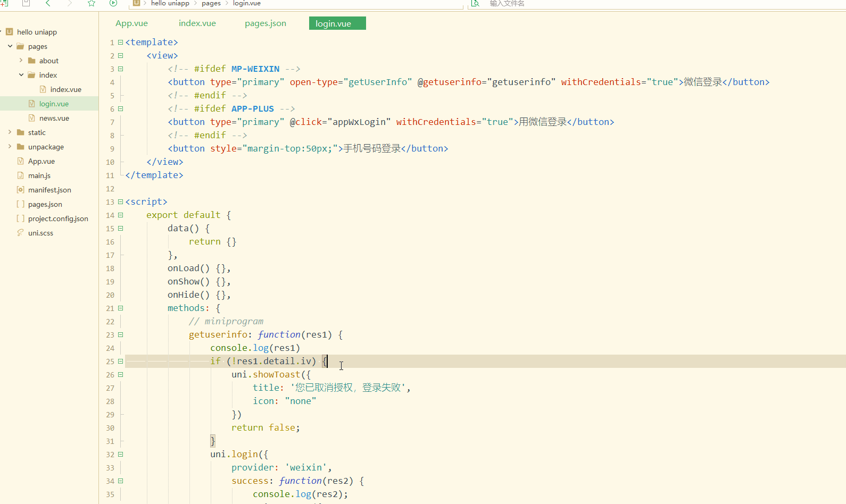Viewport: 846px width, 504px height.
Task: Click the about folder icon
Action: click(x=31, y=61)
